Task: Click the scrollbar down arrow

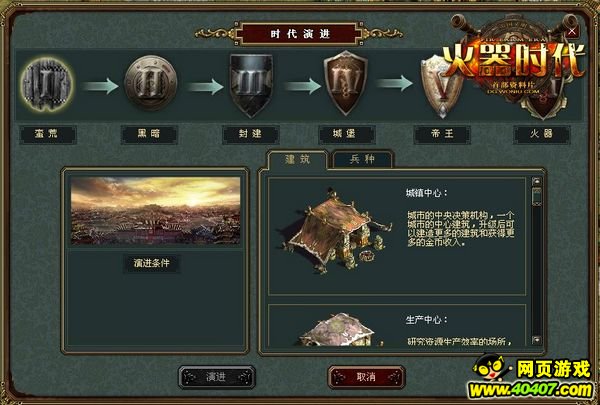Action: click(x=536, y=340)
